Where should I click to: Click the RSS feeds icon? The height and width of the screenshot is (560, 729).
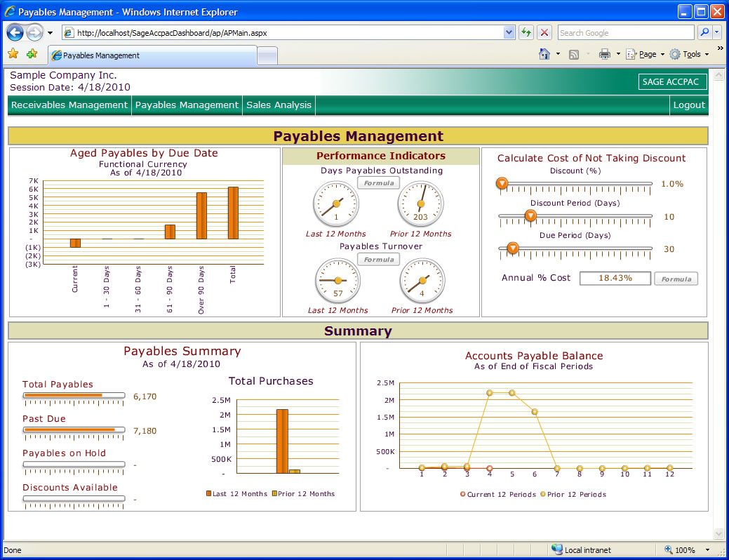tap(574, 54)
